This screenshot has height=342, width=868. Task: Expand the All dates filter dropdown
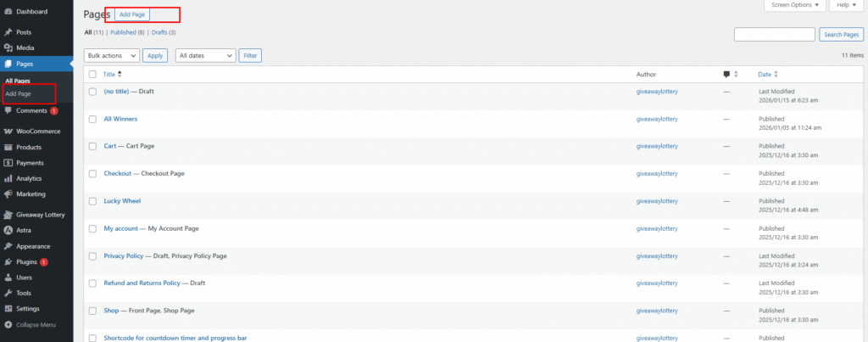(205, 55)
